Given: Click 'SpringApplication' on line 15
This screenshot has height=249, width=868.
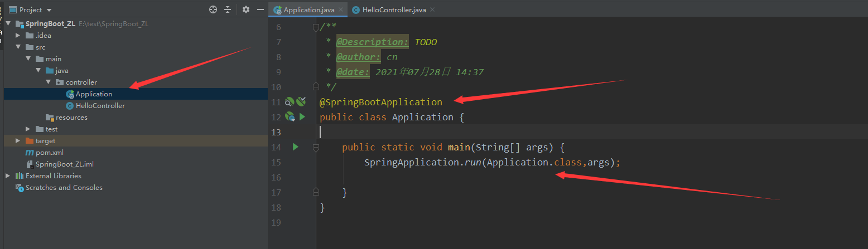Looking at the screenshot, I should [x=412, y=163].
